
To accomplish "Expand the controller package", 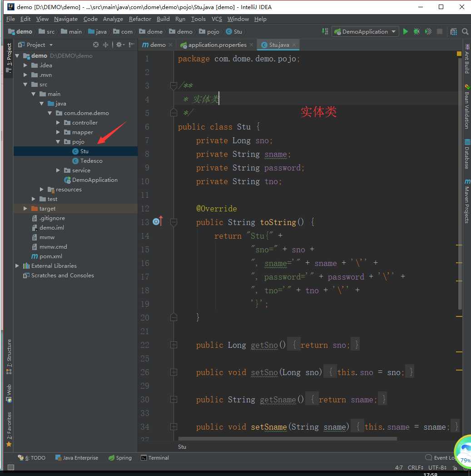I will [x=58, y=123].
